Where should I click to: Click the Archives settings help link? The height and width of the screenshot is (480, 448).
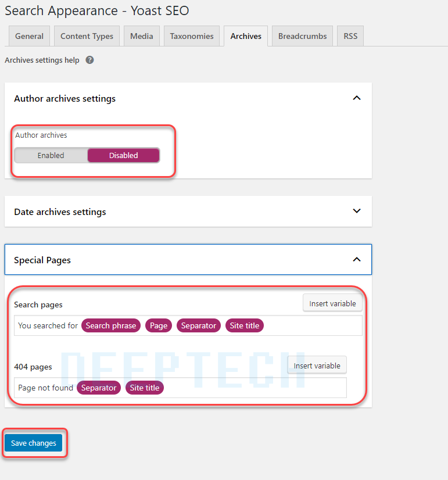pyautogui.click(x=42, y=60)
